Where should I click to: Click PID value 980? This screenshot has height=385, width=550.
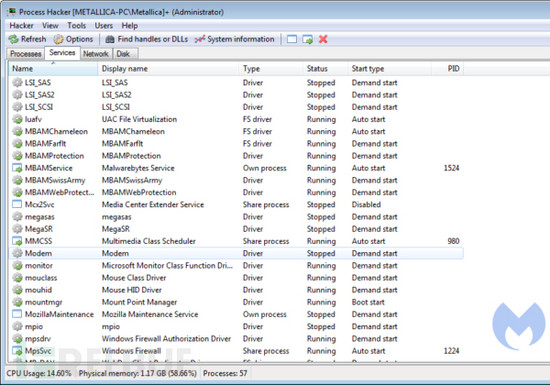point(454,241)
